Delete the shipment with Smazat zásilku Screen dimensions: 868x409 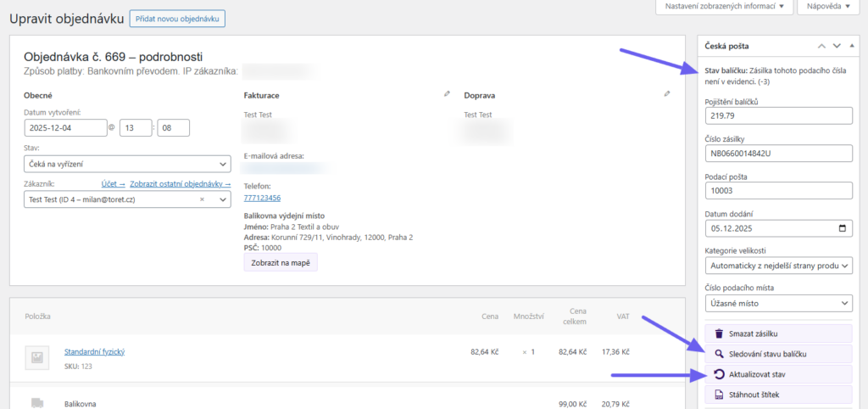pyautogui.click(x=778, y=334)
